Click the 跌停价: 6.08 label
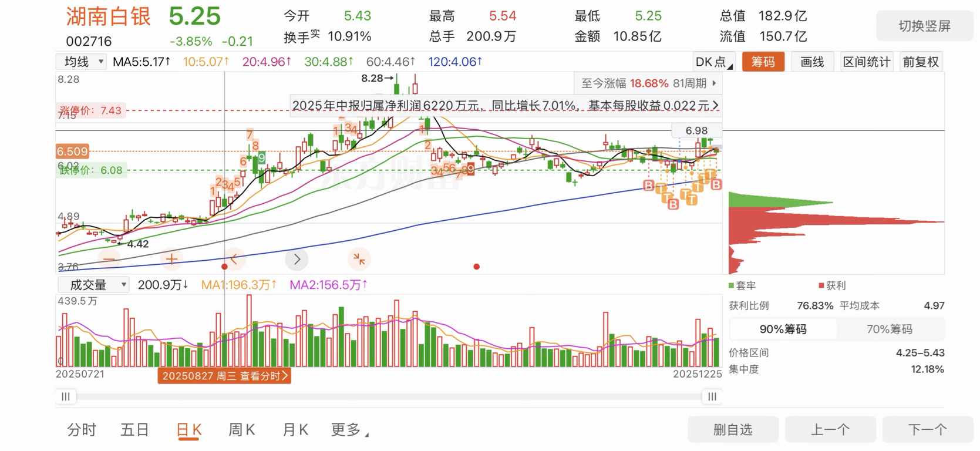The height and width of the screenshot is (451, 980). coord(91,170)
